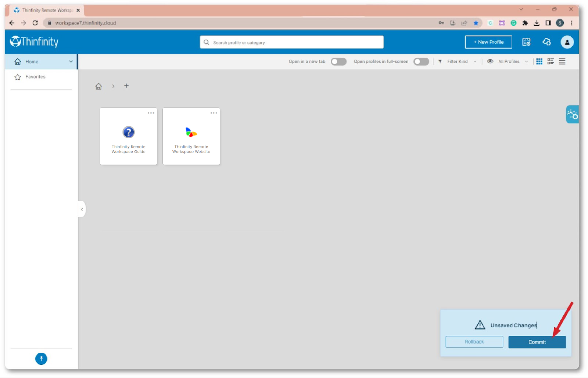The image size is (588, 378).
Task: Click the home breadcrumb icon
Action: pos(98,86)
